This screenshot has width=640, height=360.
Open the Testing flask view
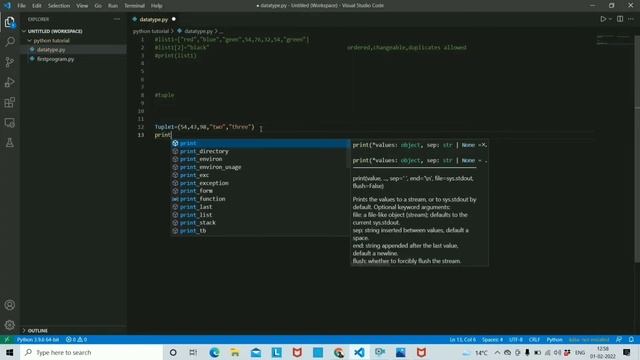point(10,142)
